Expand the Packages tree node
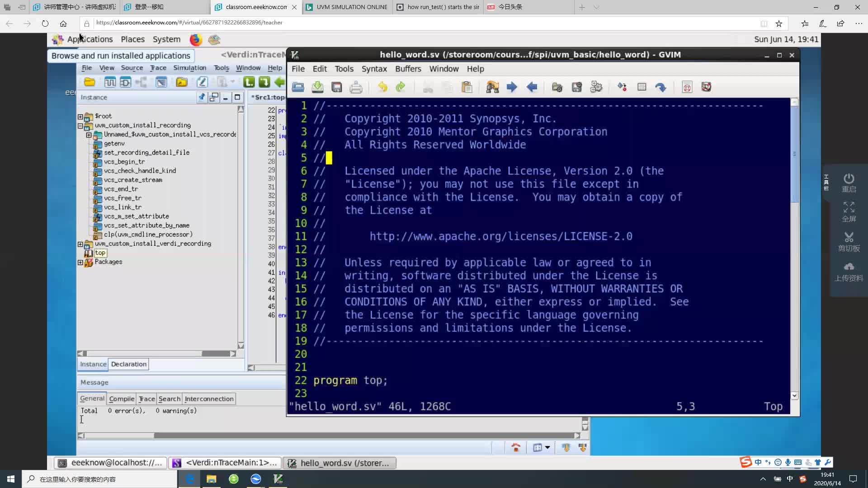This screenshot has height=488, width=868. click(x=81, y=262)
